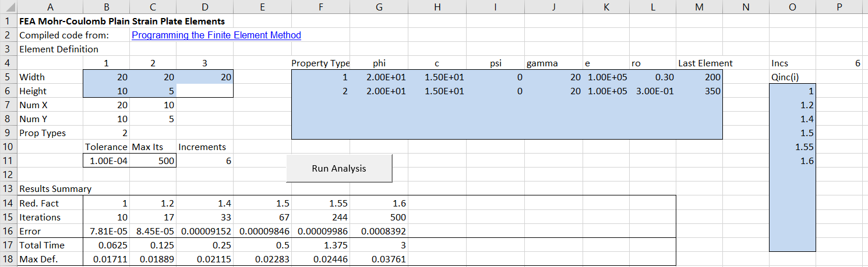Viewport: 868px width, 267px height.
Task: Select row 17 header
Action: click(x=8, y=245)
